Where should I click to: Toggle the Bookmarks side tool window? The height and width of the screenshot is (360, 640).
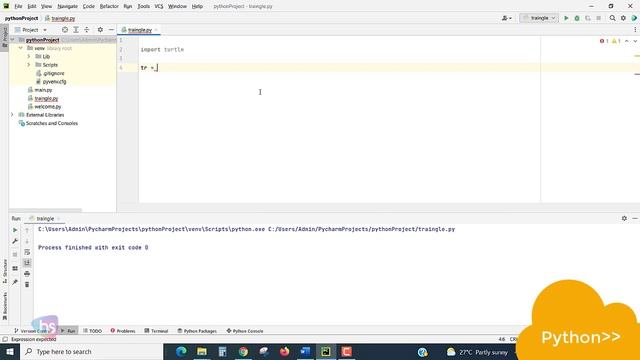click(5, 306)
